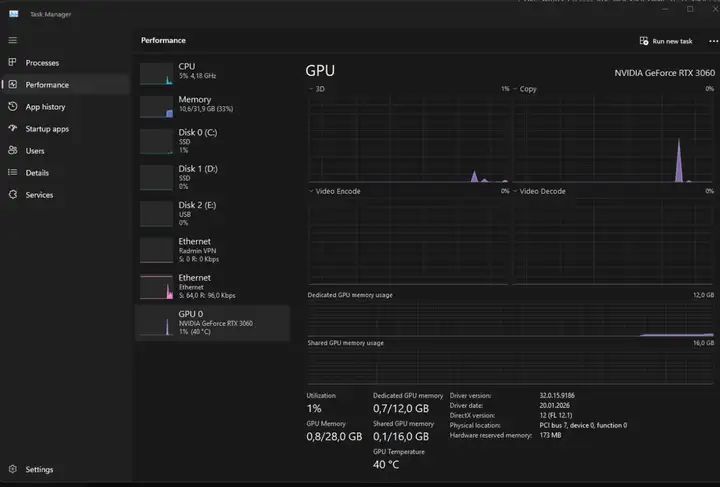Switch to the Users page

tap(65, 151)
